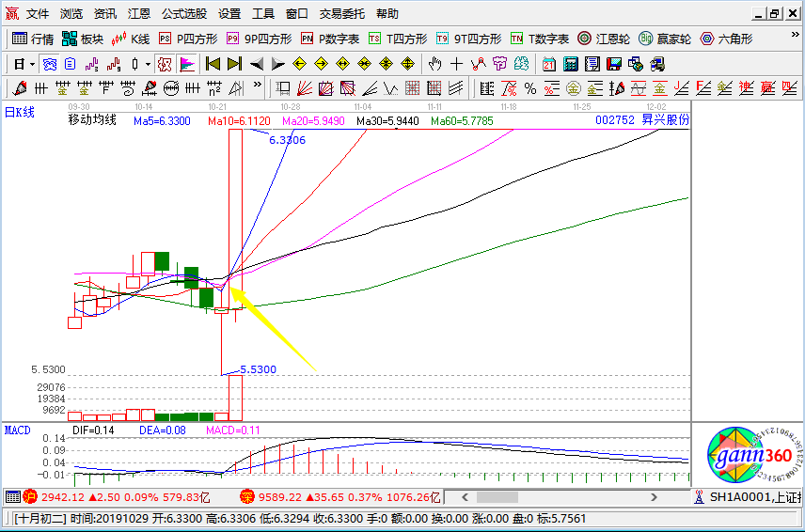Select the hand pan tool

point(434,64)
